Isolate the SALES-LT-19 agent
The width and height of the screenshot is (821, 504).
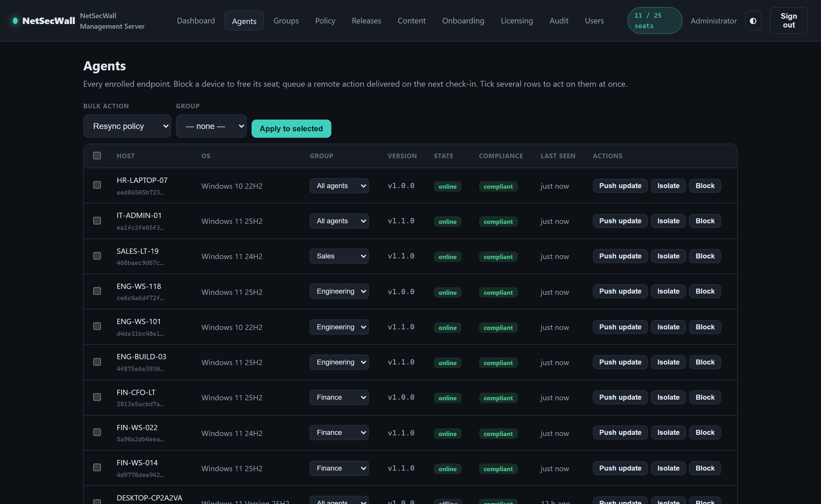(x=668, y=256)
